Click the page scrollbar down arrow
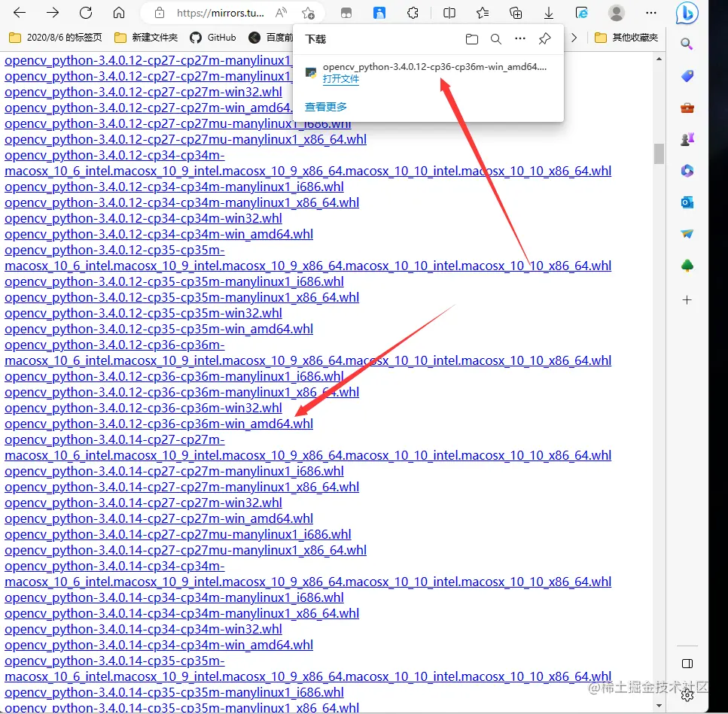Viewport: 728px width, 714px height. point(659,706)
